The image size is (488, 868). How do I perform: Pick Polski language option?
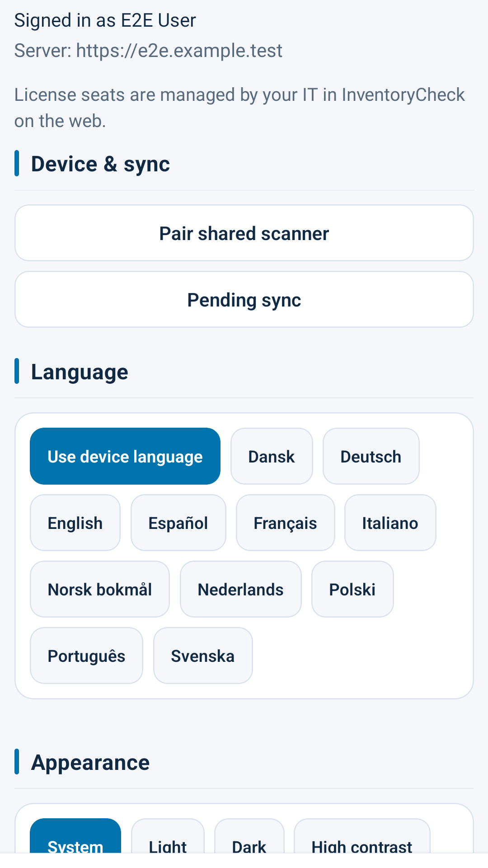(x=352, y=589)
